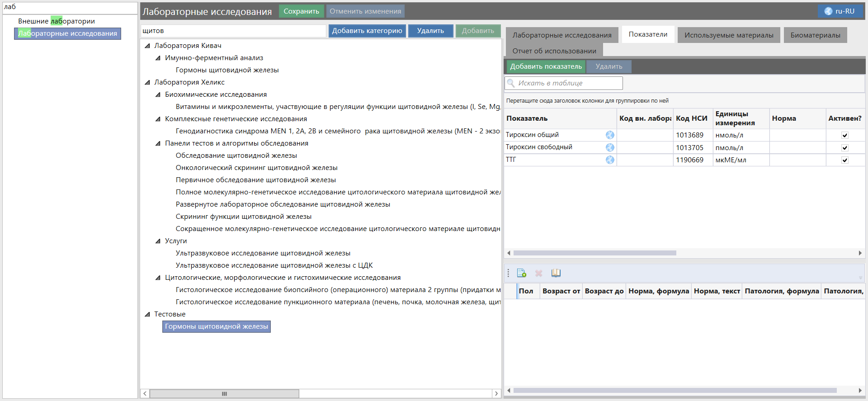Collapse the Лаборатория Хеликс node
The height and width of the screenshot is (401, 868).
pyautogui.click(x=147, y=82)
